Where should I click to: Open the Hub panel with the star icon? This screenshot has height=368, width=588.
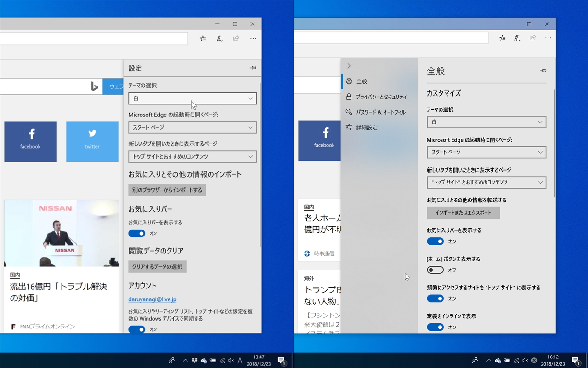tap(203, 38)
